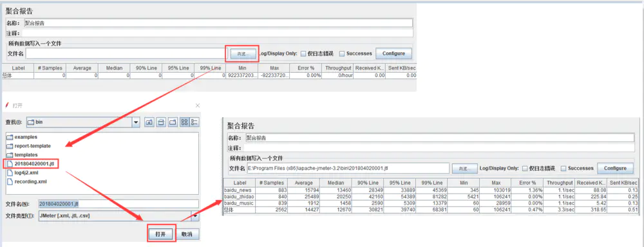
Task: Click Min column header in empty report
Action: [x=242, y=68]
